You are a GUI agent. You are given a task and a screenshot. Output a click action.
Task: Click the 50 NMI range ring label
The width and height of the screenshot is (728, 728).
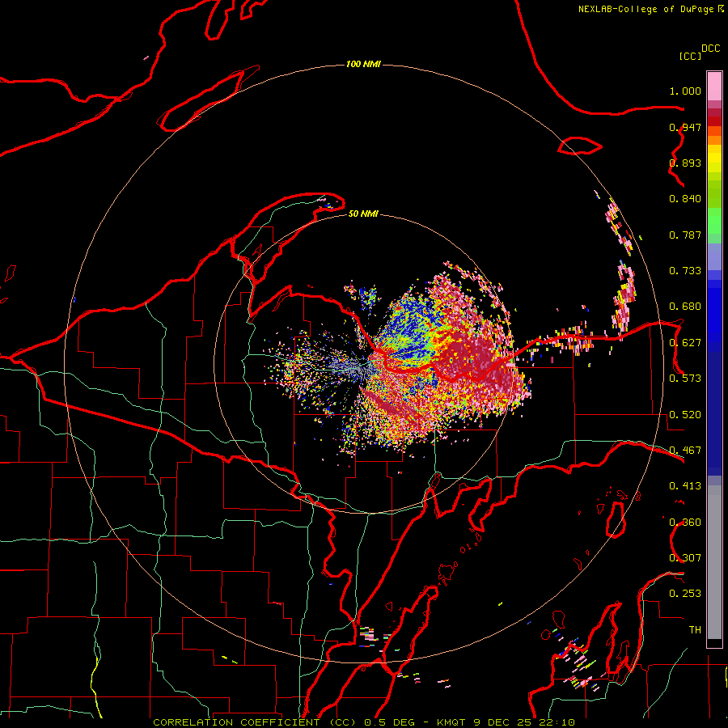(x=363, y=214)
